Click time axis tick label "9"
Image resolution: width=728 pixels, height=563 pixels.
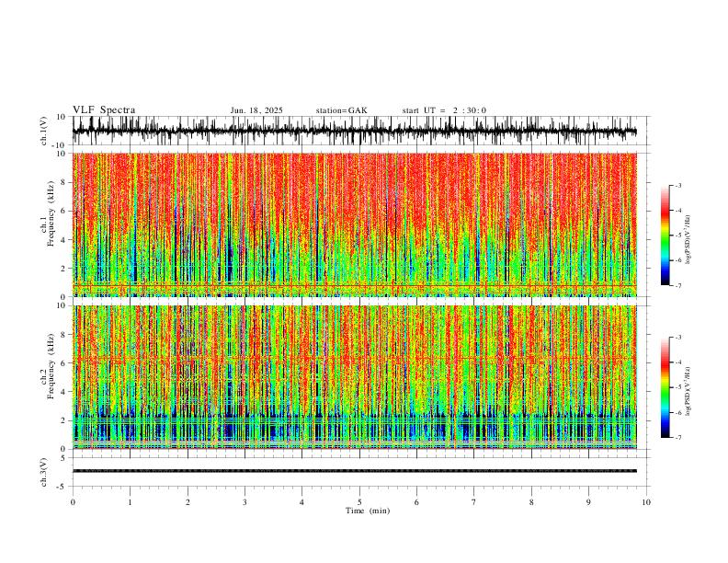click(x=588, y=502)
